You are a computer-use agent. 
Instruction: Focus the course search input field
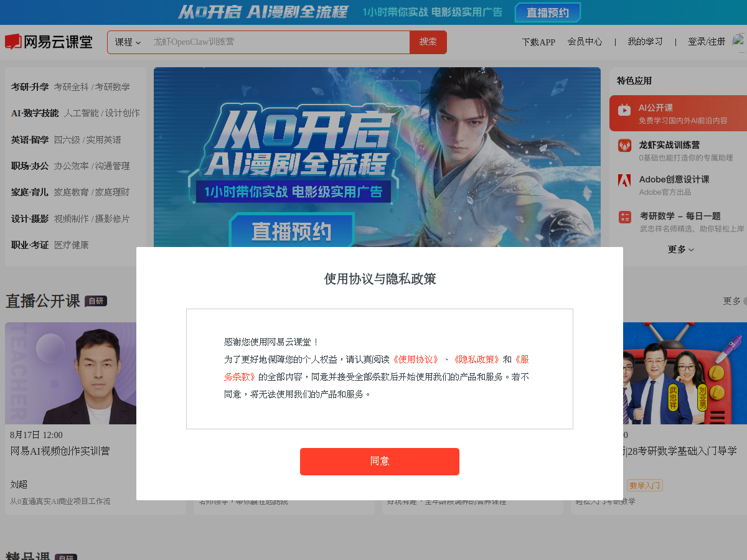pyautogui.click(x=278, y=42)
